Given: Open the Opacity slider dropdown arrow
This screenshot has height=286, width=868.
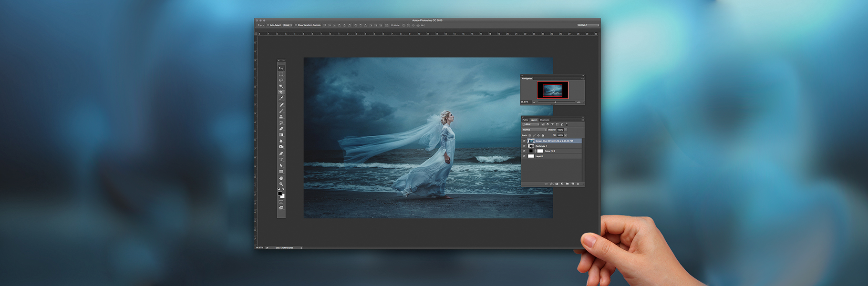Looking at the screenshot, I should pyautogui.click(x=566, y=130).
